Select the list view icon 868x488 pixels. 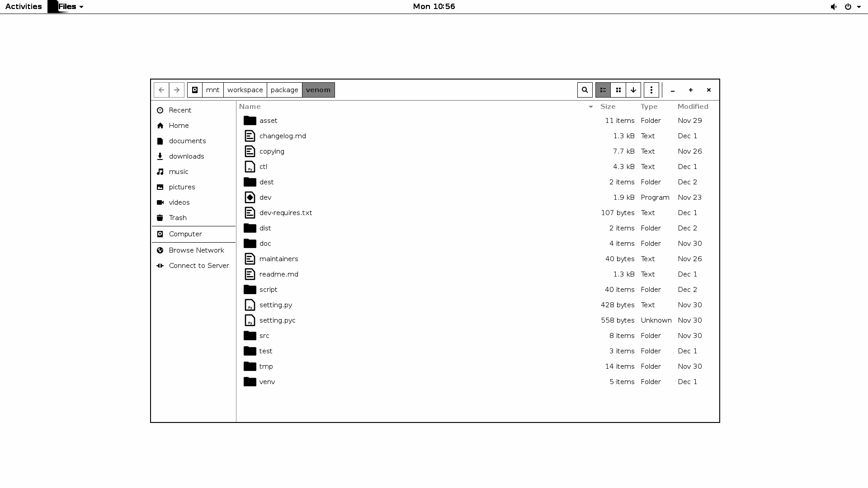tap(603, 89)
